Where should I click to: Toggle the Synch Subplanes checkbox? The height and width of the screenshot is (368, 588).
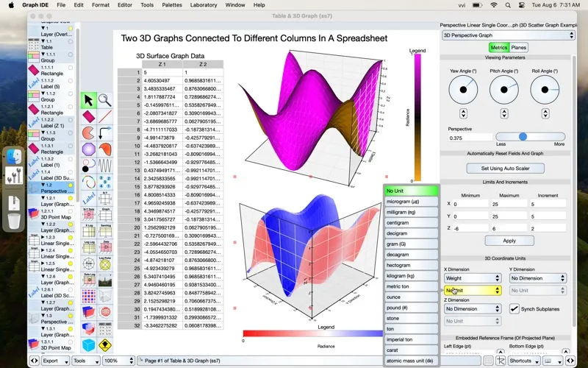tap(514, 309)
